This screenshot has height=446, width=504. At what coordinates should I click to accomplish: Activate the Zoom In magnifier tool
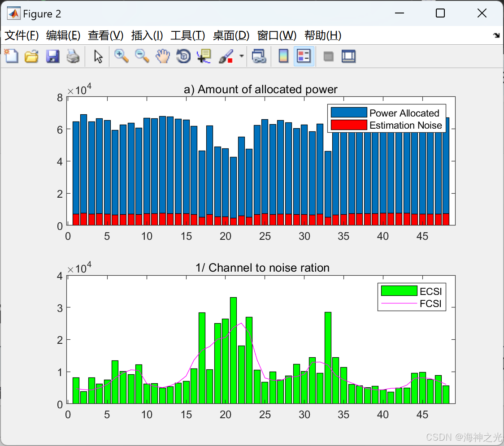click(121, 56)
